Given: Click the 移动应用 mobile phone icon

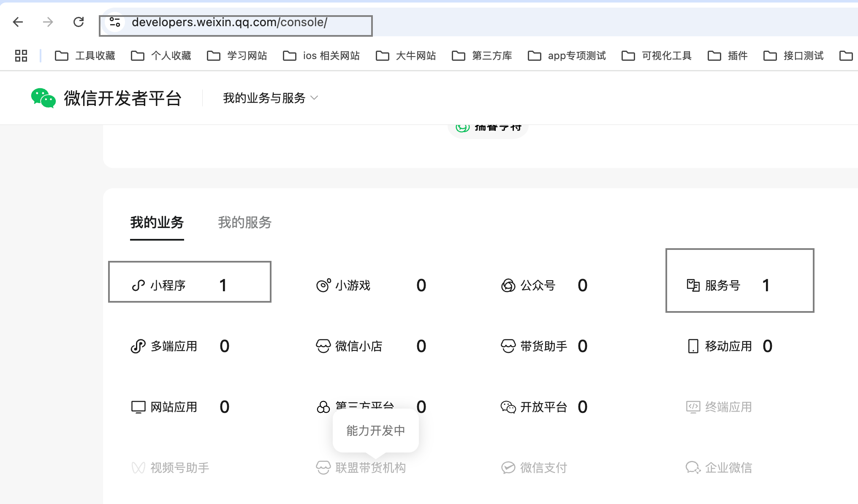Looking at the screenshot, I should 693,347.
